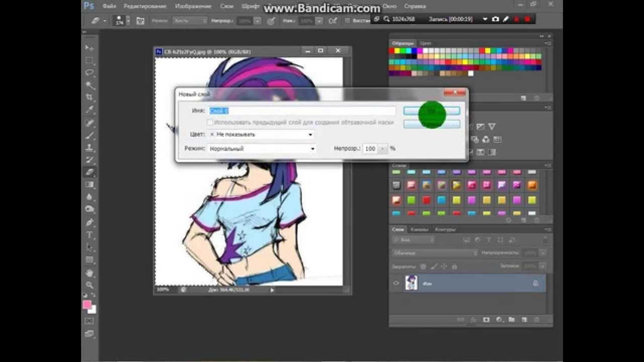The image size is (644, 362).
Task: Open eraser mode dropdown in options bar
Action: coord(190,21)
